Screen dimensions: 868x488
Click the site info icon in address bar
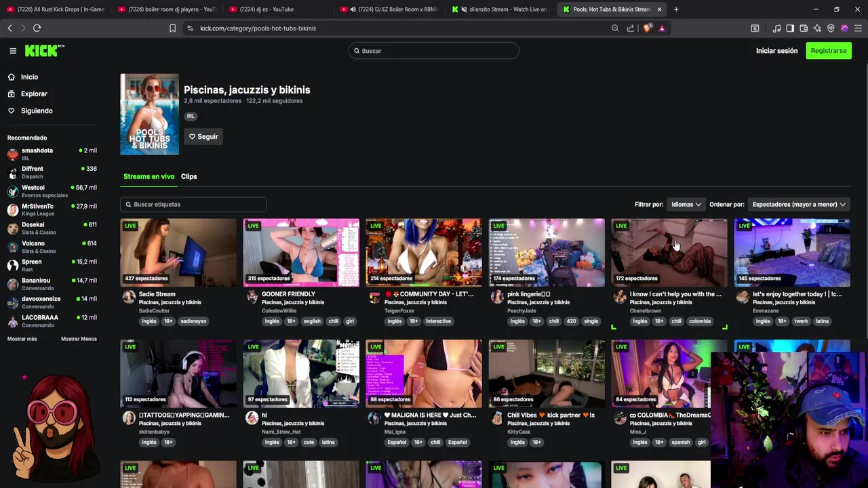tap(190, 28)
